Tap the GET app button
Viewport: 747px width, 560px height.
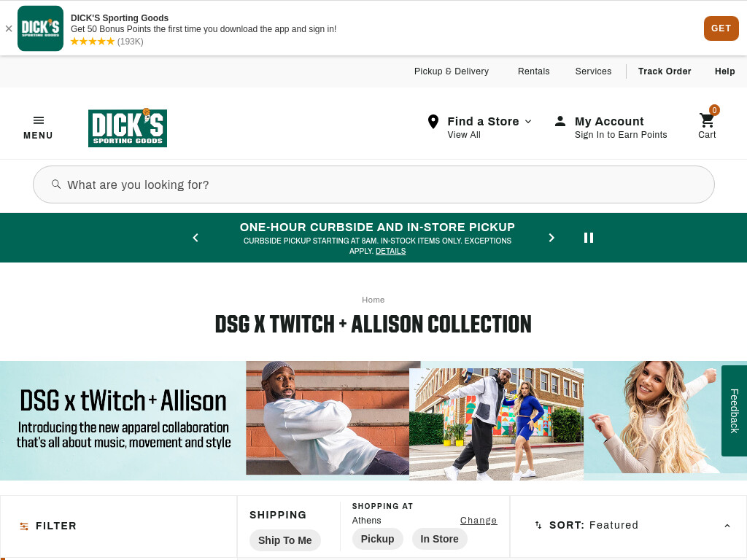[x=721, y=28]
